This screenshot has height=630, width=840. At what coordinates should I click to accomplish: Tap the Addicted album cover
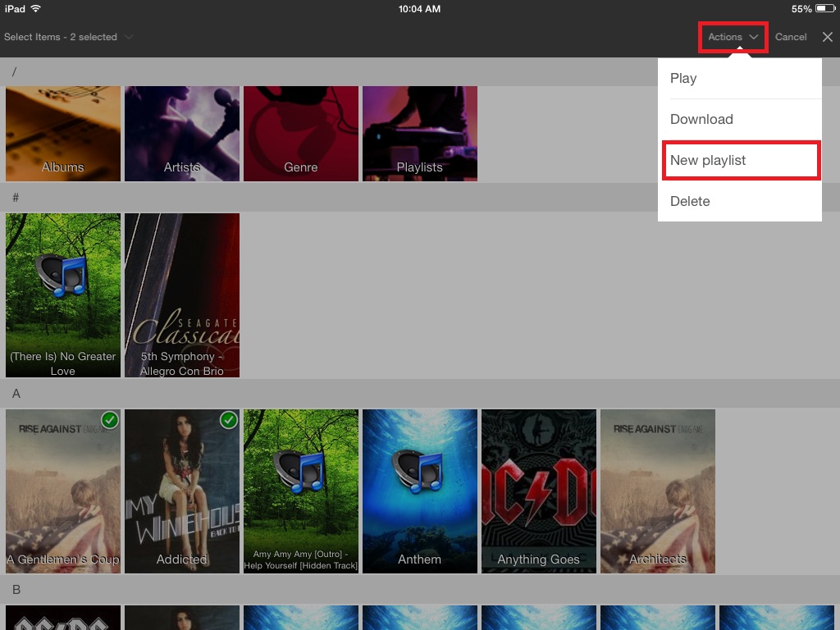182,491
